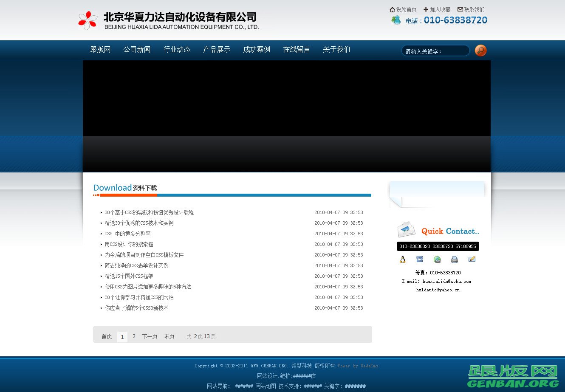Screen dimensions: 565x392
Task: Click the Quick Contact envelope graphic
Action: [406, 229]
